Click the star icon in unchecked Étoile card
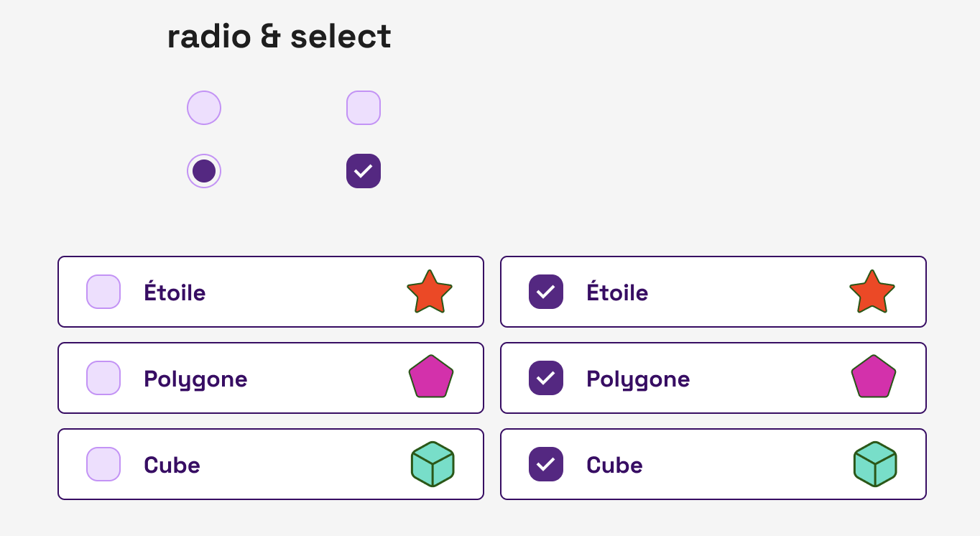This screenshot has width=980, height=536. point(430,292)
